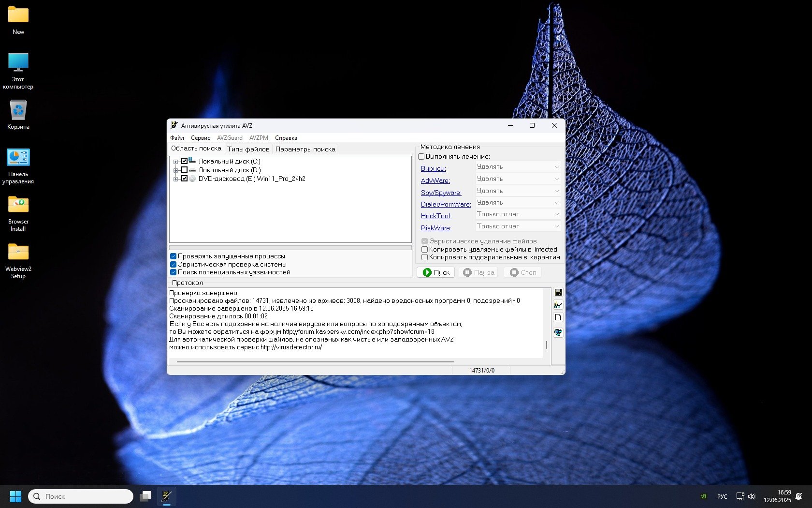
Task: Click the Task View taskbar icon
Action: [x=145, y=496]
